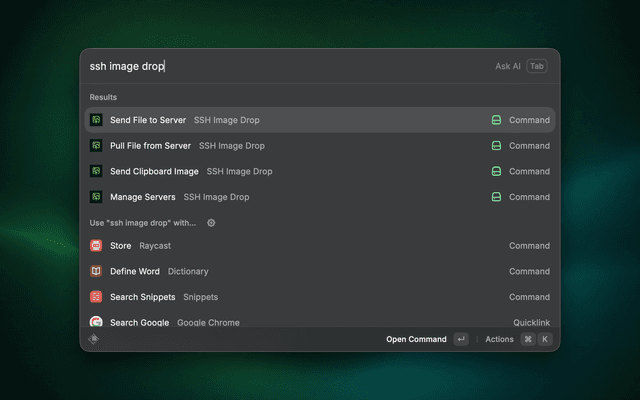The height and width of the screenshot is (400, 640).
Task: Open fallback settings gear next to Use with
Action: 211,223
